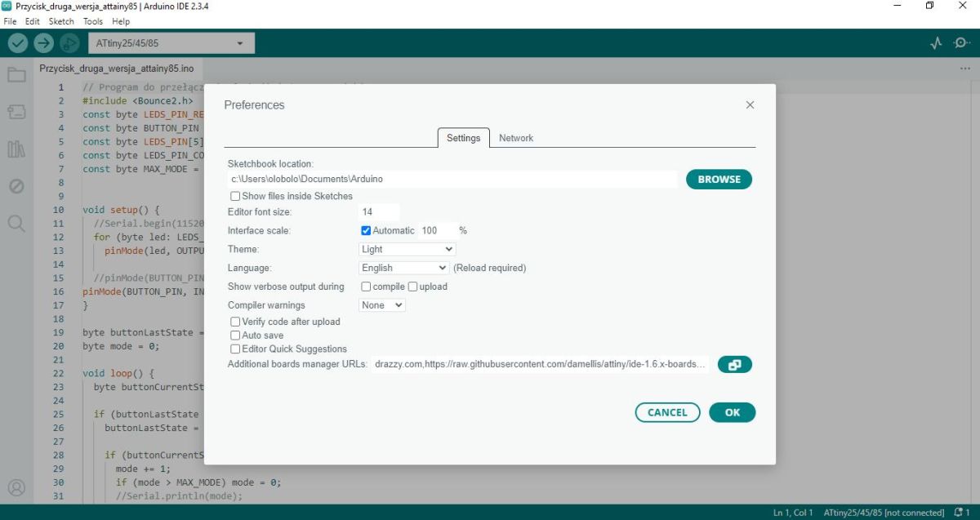Screen dimensions: 980x520
Task: Open the Language dropdown showing English
Action: point(404,268)
